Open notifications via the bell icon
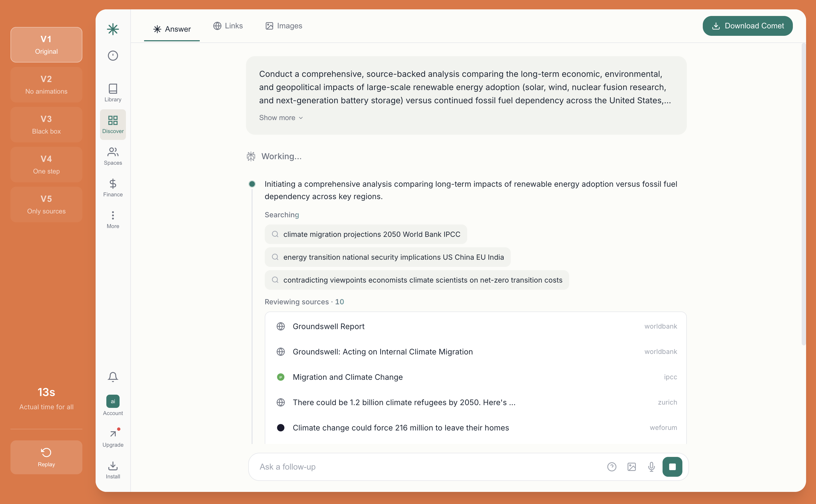The image size is (816, 504). (x=113, y=377)
